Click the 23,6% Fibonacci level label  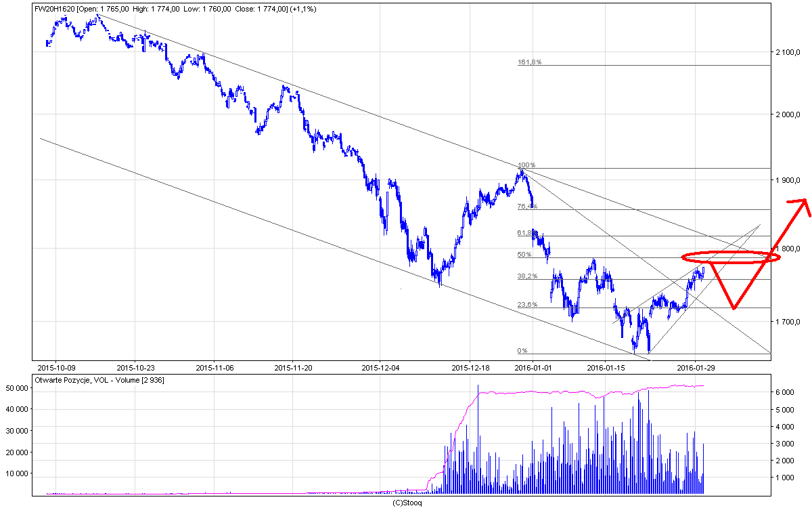528,305
